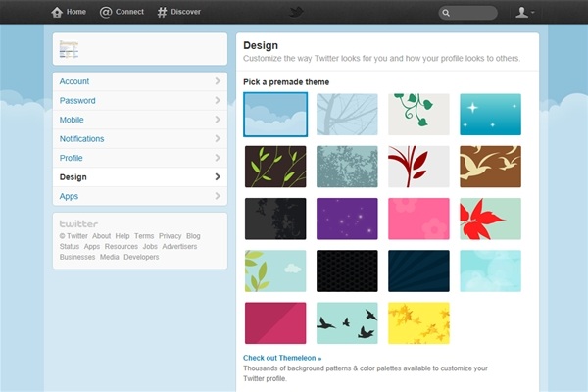Select the yellow autumn leaves theme
The image size is (588, 392).
coord(418,323)
